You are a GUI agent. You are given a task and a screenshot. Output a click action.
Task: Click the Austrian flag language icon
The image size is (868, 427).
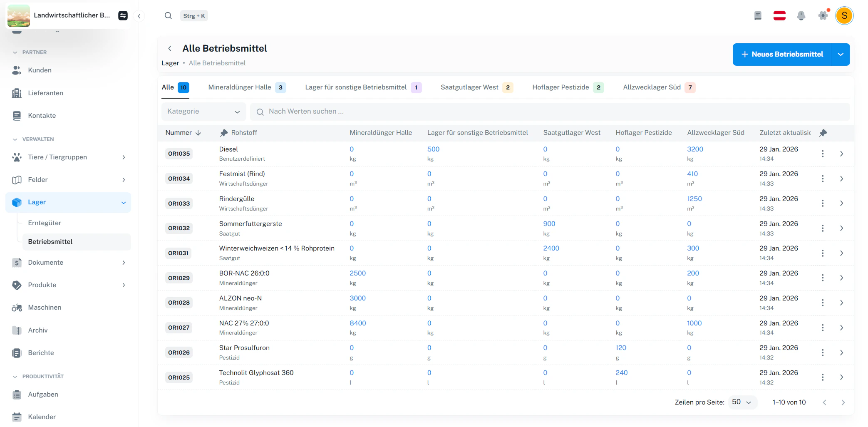[x=779, y=16]
